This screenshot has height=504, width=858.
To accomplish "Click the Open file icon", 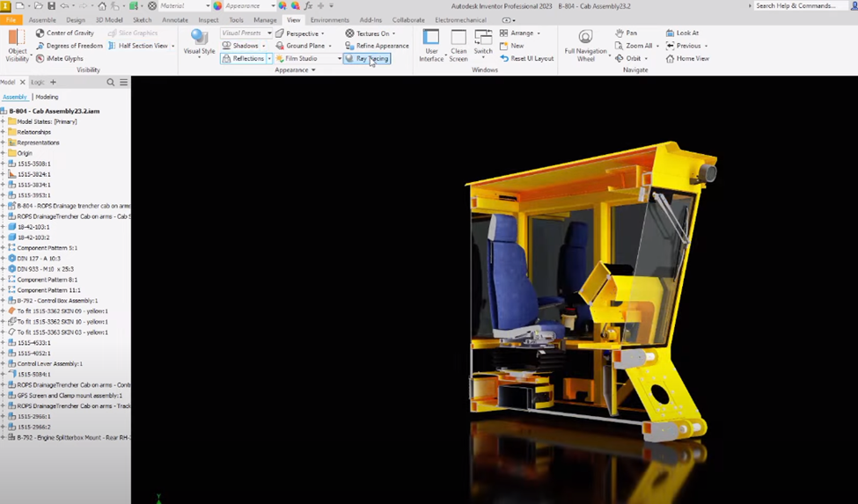I will [x=38, y=6].
